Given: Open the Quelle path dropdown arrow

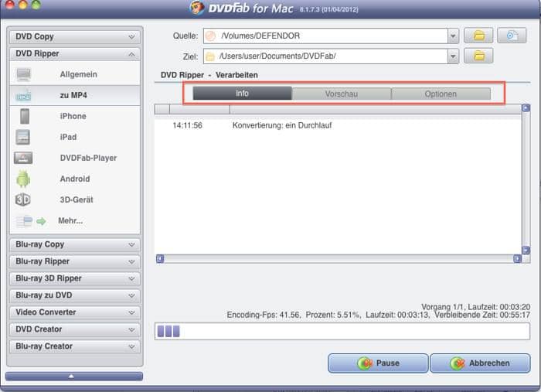Looking at the screenshot, I should pyautogui.click(x=453, y=36).
